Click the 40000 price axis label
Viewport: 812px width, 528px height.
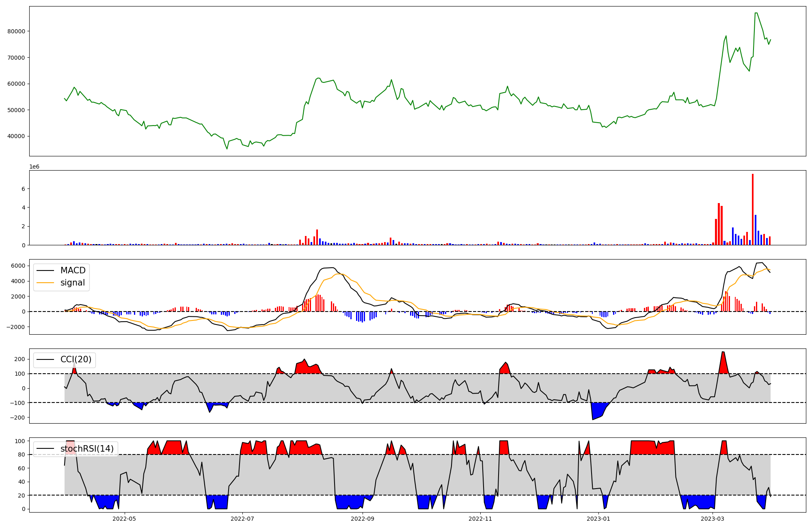(17, 136)
